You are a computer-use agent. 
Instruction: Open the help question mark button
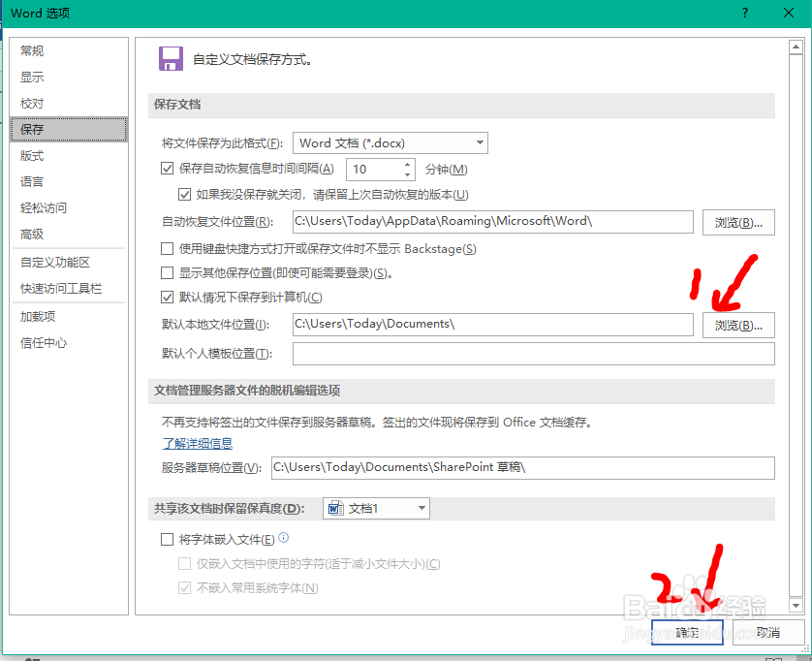point(745,13)
